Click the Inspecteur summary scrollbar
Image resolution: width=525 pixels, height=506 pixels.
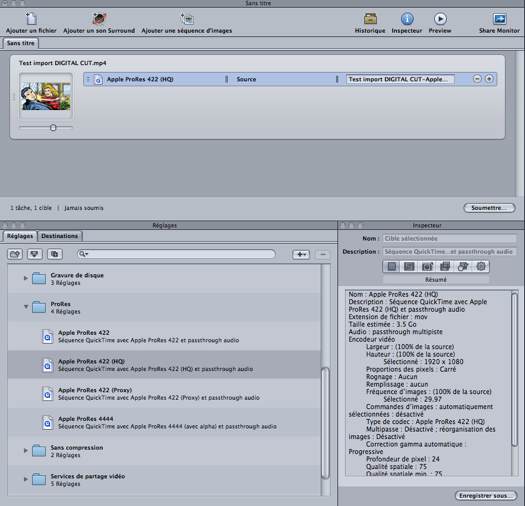tap(515, 369)
